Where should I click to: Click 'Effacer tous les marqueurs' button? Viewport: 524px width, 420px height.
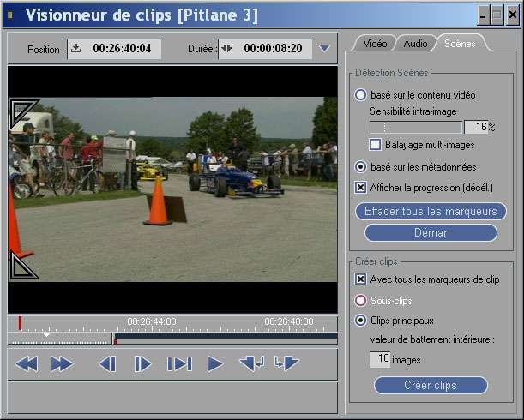click(x=431, y=211)
